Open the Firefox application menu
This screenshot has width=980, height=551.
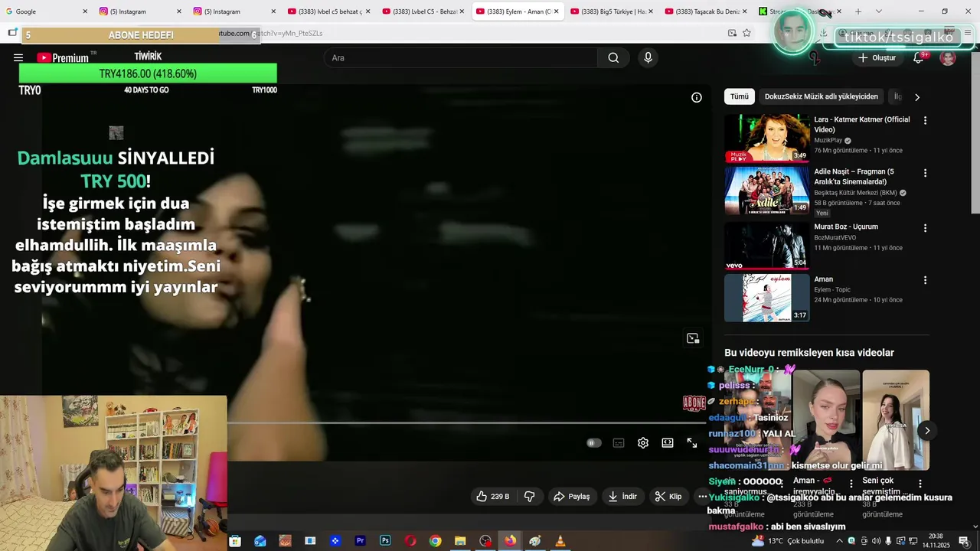(x=968, y=33)
